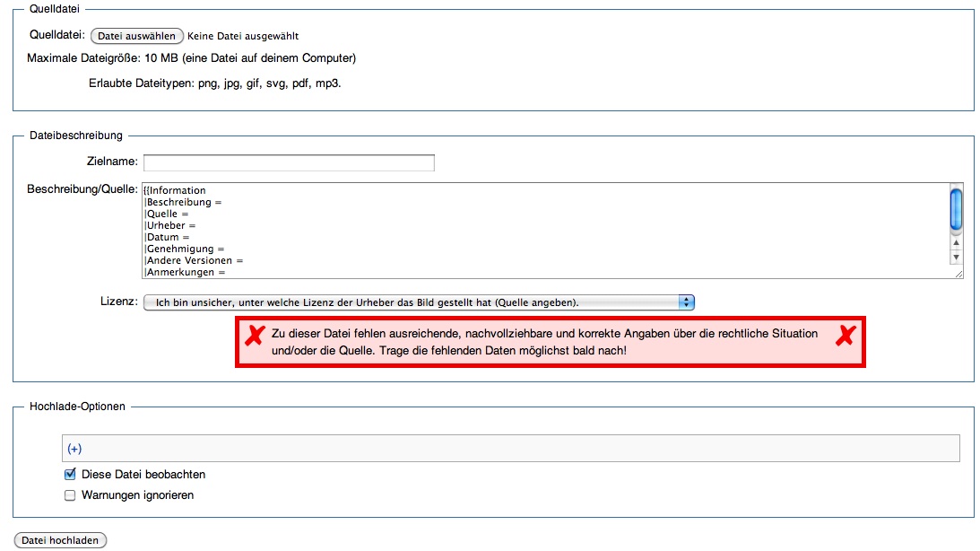
Task: Click the left red X warning icon
Action: pyautogui.click(x=255, y=336)
